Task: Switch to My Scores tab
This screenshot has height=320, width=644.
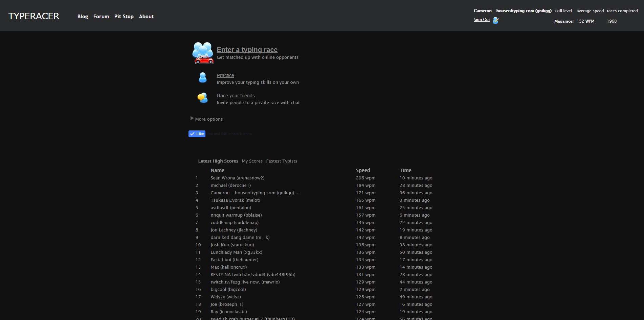Action: (x=252, y=161)
